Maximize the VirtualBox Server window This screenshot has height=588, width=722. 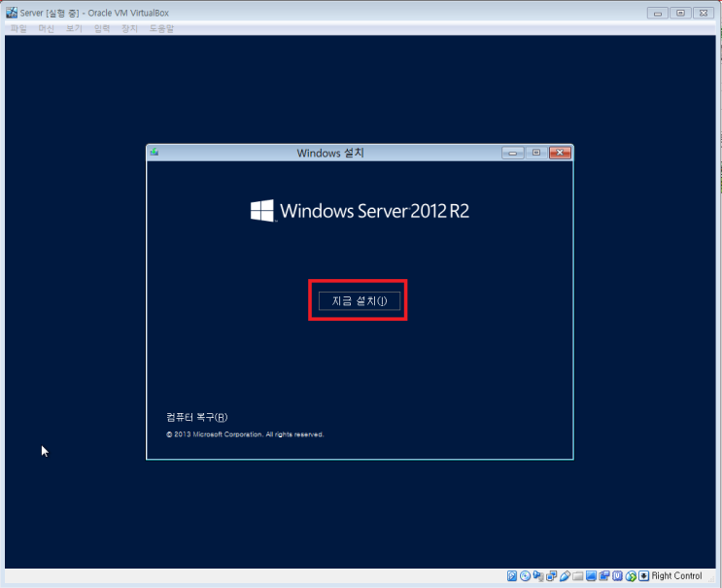[x=680, y=13]
